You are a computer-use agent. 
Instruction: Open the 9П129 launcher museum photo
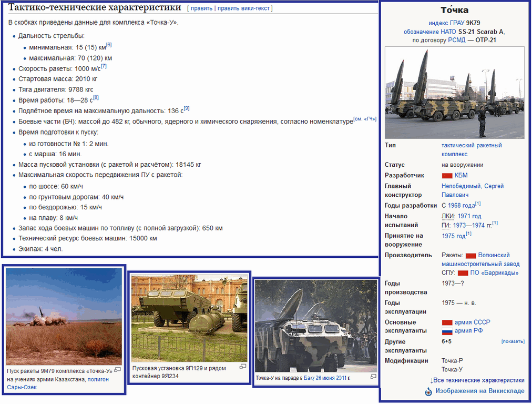[189, 318]
